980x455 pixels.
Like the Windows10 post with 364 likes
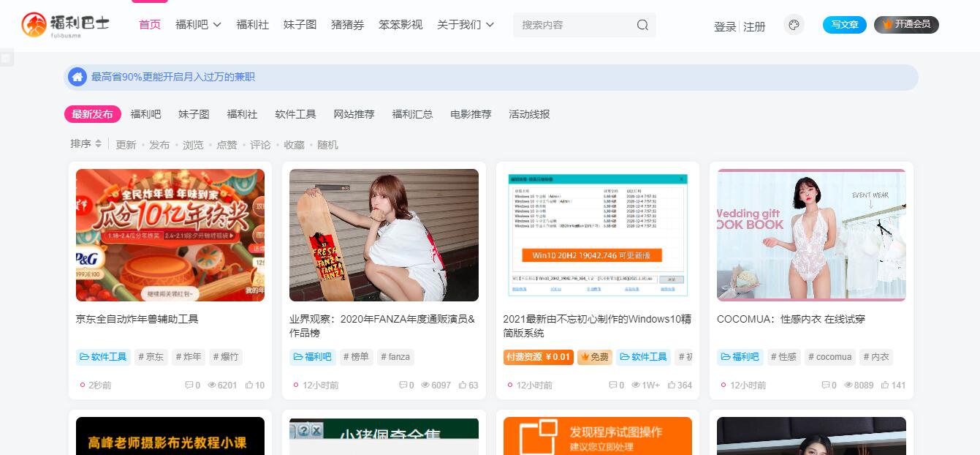672,385
